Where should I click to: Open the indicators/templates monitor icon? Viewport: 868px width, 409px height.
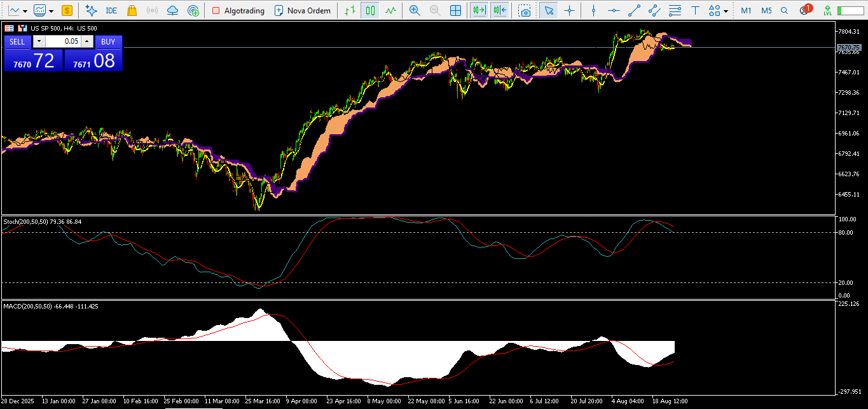point(40,10)
